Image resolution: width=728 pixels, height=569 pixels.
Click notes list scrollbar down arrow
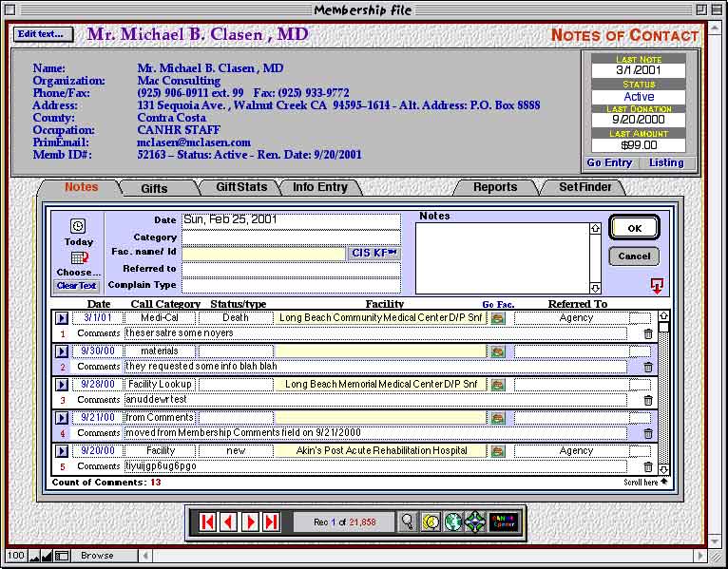(x=664, y=469)
